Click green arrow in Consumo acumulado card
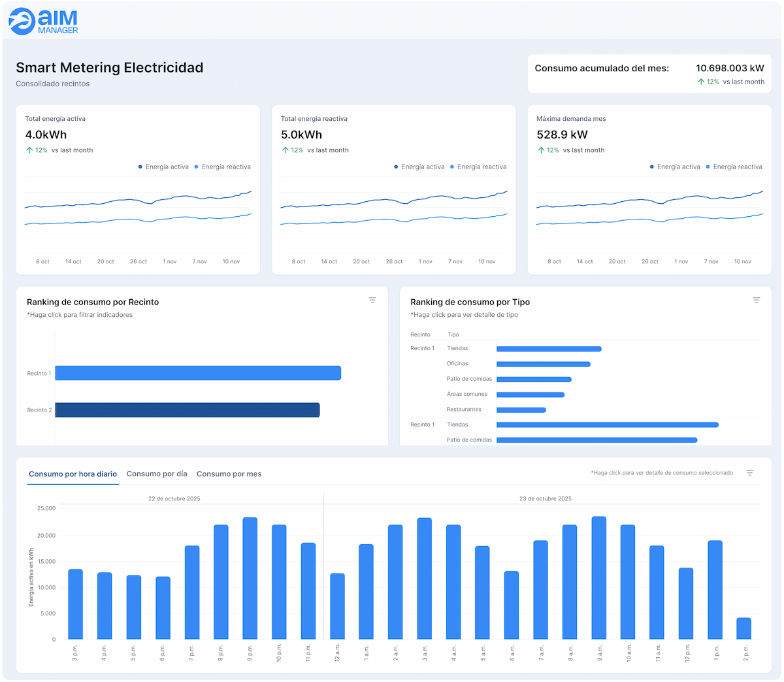 tap(701, 82)
